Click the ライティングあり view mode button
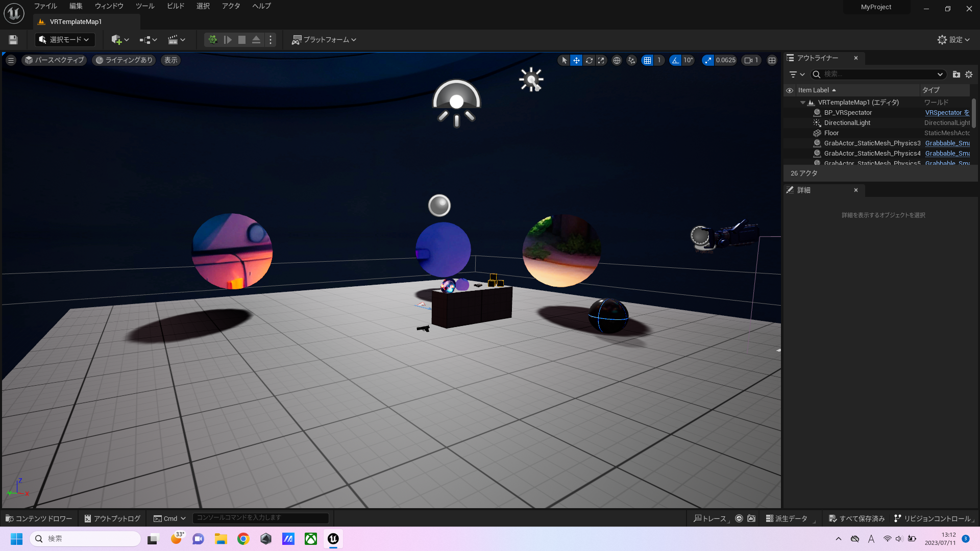This screenshot has height=551, width=980. (x=124, y=60)
